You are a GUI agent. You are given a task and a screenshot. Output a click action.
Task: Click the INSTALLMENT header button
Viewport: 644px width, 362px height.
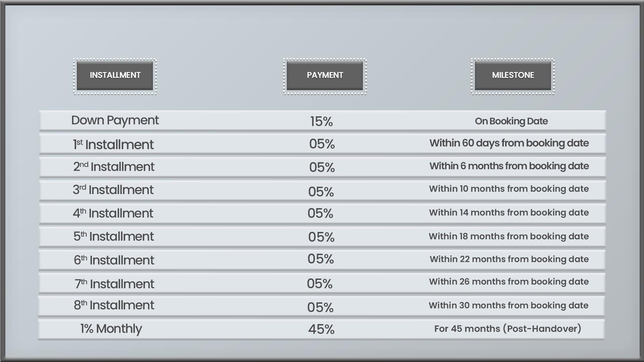click(x=115, y=75)
